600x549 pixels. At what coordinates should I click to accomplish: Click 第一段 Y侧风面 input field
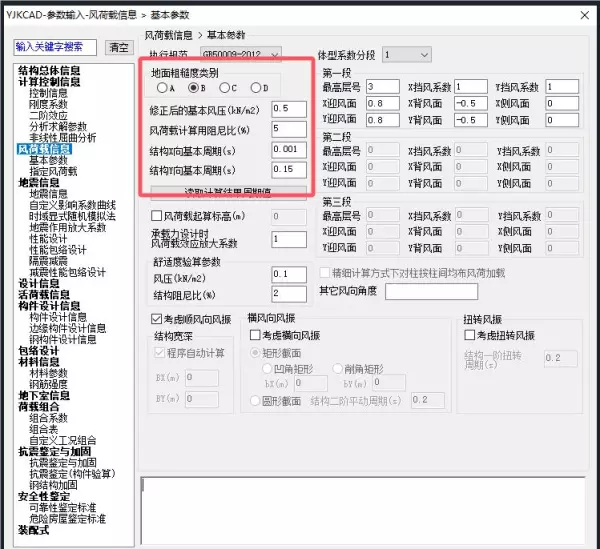pyautogui.click(x=562, y=120)
